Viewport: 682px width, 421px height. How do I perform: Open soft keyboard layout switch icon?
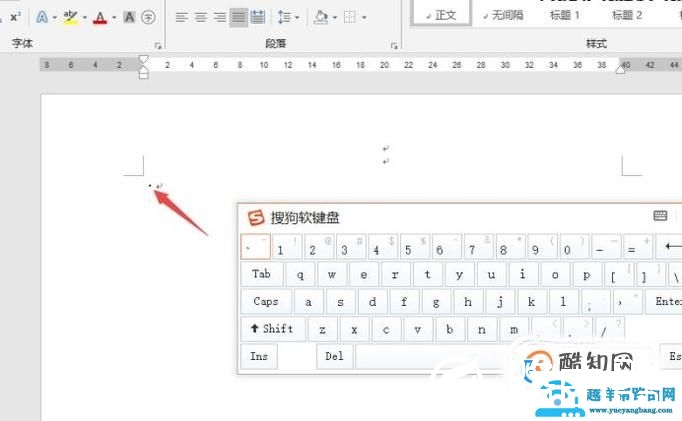[660, 215]
